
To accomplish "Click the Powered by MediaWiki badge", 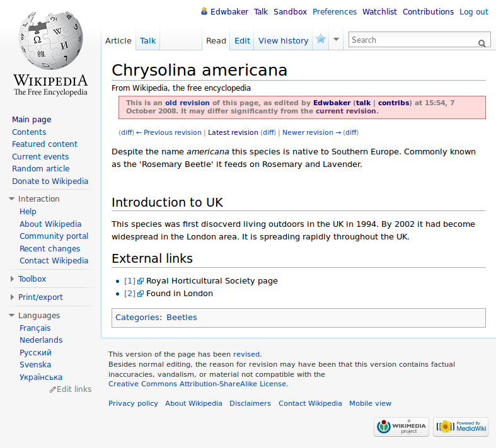I will (460, 427).
